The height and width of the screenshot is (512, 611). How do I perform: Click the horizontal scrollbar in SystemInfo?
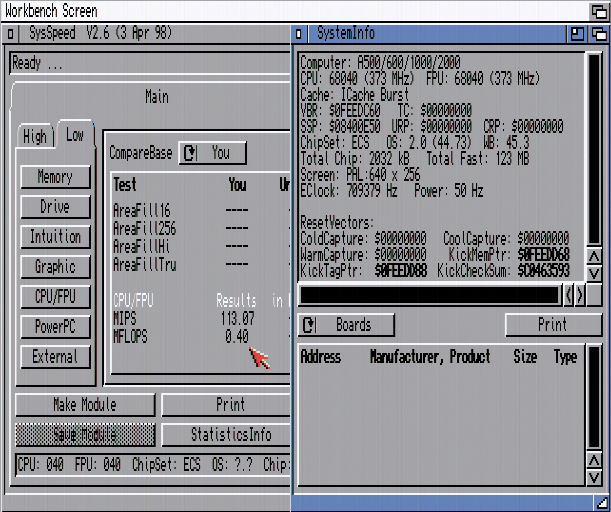pos(430,295)
